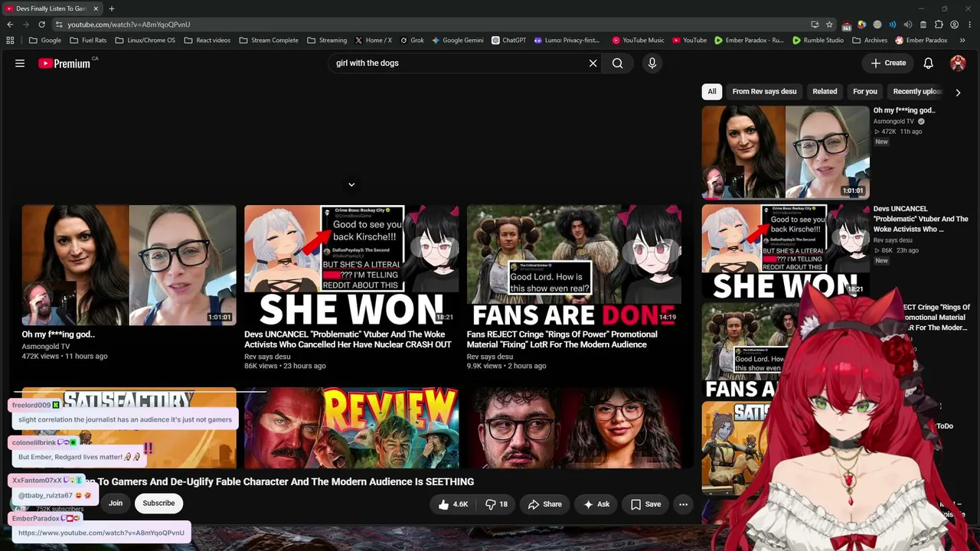Clear the search box with the X
980x551 pixels.
593,64
